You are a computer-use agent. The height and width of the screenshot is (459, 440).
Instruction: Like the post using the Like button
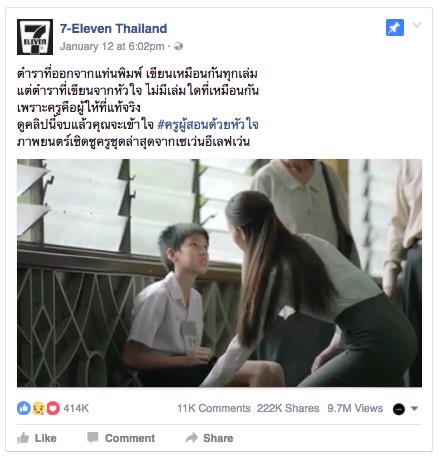[37, 438]
